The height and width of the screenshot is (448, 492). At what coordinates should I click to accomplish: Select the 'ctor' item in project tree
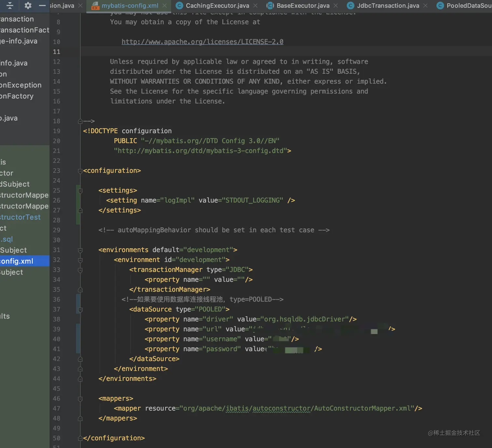(7, 173)
